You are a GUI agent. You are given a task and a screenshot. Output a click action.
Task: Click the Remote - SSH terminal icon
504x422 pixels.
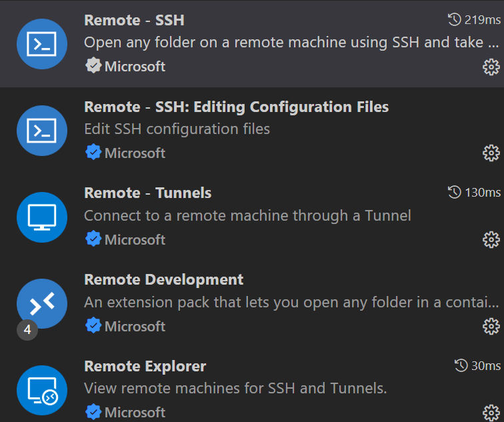tap(41, 44)
